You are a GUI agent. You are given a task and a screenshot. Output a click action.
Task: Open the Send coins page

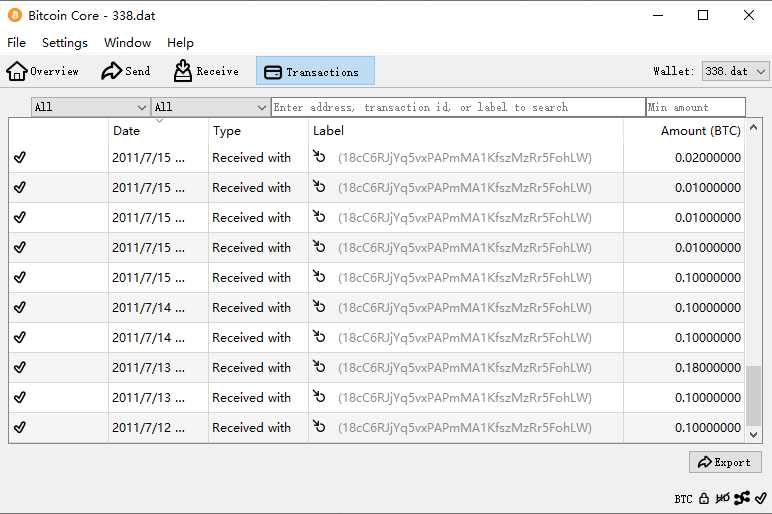click(125, 71)
